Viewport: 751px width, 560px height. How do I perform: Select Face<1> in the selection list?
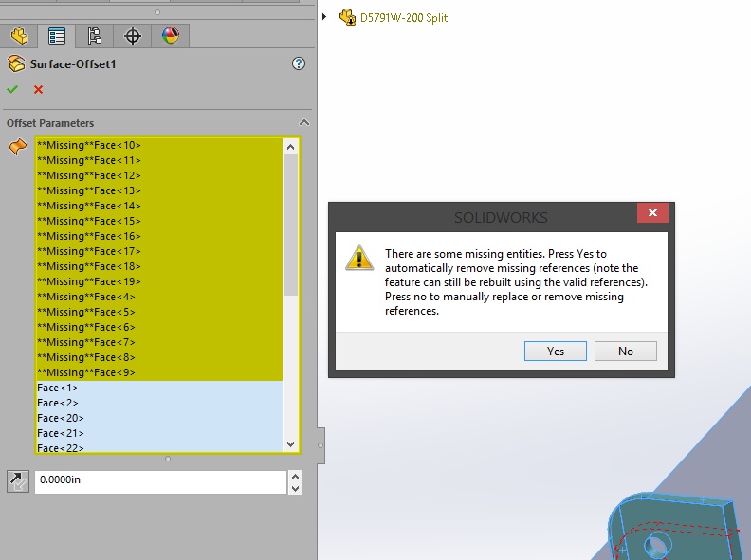(159, 388)
